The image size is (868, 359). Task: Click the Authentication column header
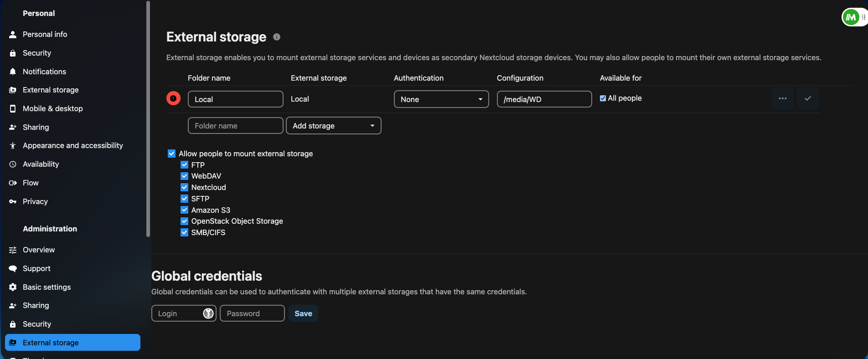pyautogui.click(x=418, y=78)
